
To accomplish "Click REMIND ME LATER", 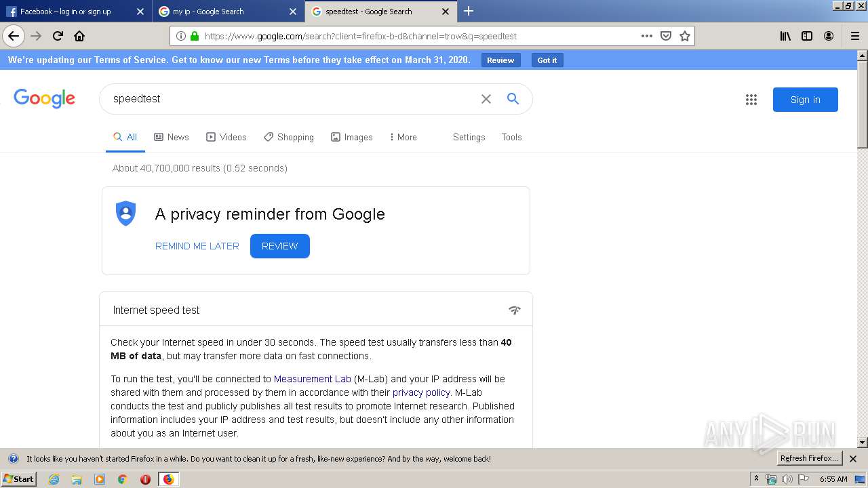I will tap(197, 246).
